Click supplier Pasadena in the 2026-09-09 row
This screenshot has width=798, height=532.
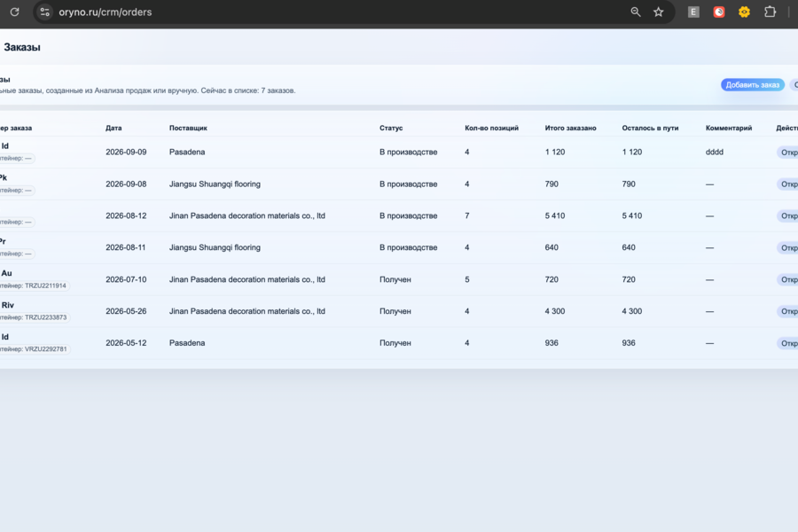(x=187, y=153)
